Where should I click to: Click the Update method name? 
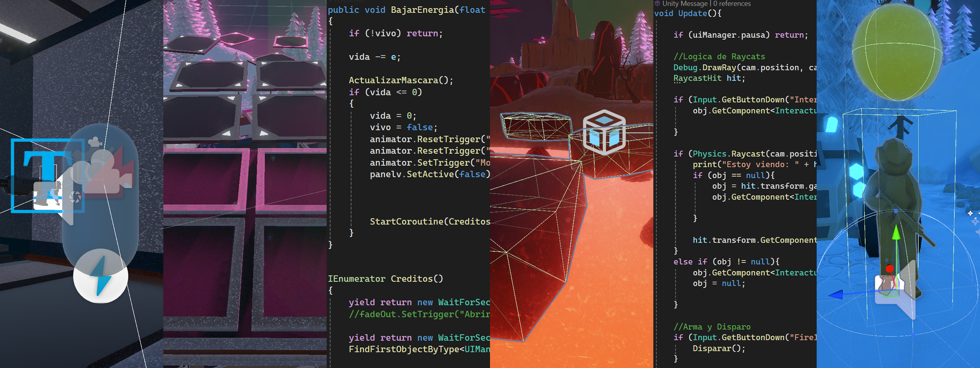click(x=692, y=14)
